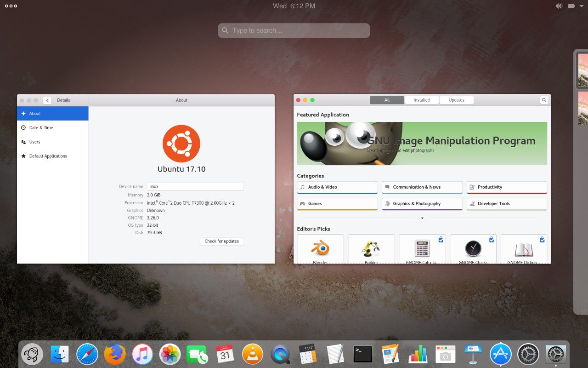
Task: Open the Calendar icon showing 31
Action: click(x=225, y=355)
